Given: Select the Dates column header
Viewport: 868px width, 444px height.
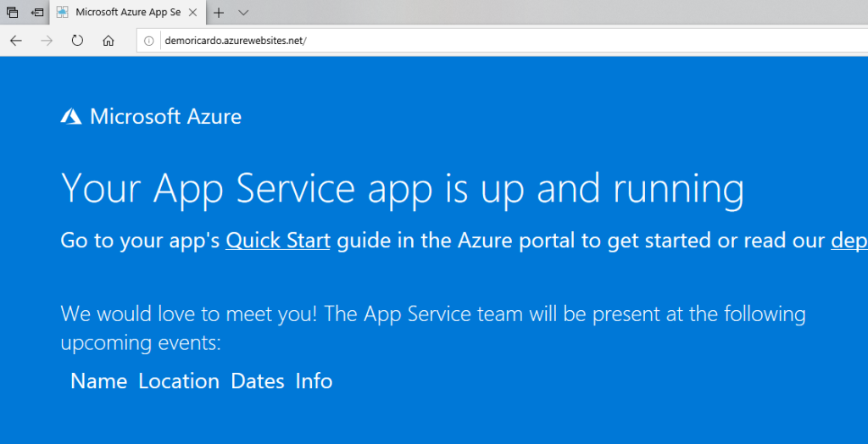Looking at the screenshot, I should pos(258,381).
